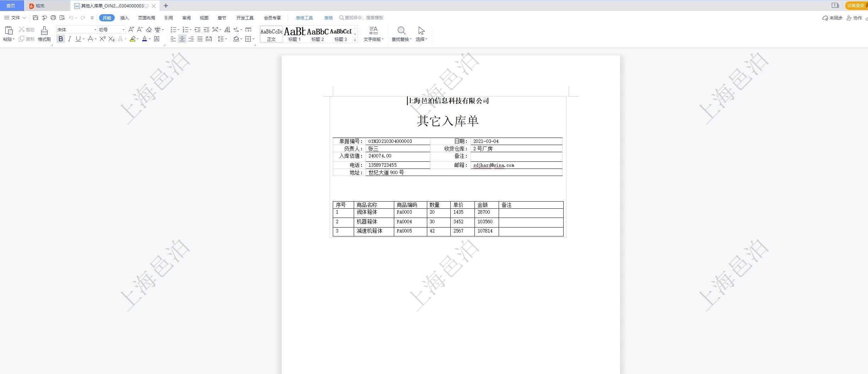
Task: Apply the 标题 1 heading style
Action: click(294, 34)
